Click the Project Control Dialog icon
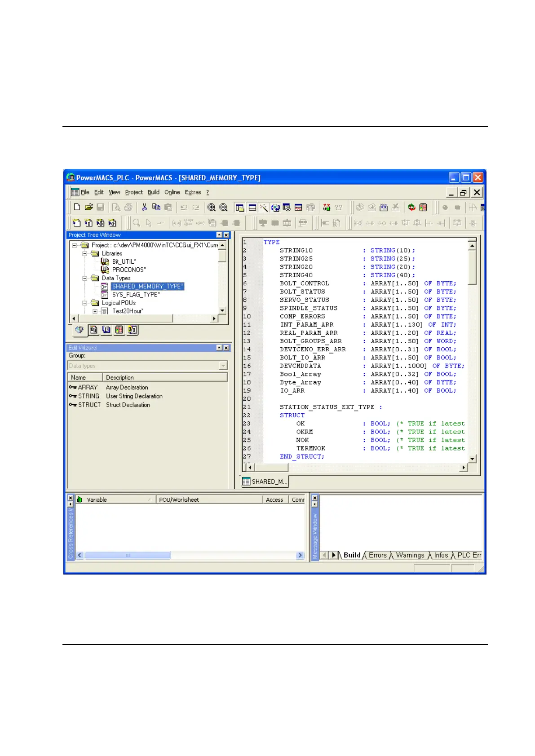 point(423,207)
